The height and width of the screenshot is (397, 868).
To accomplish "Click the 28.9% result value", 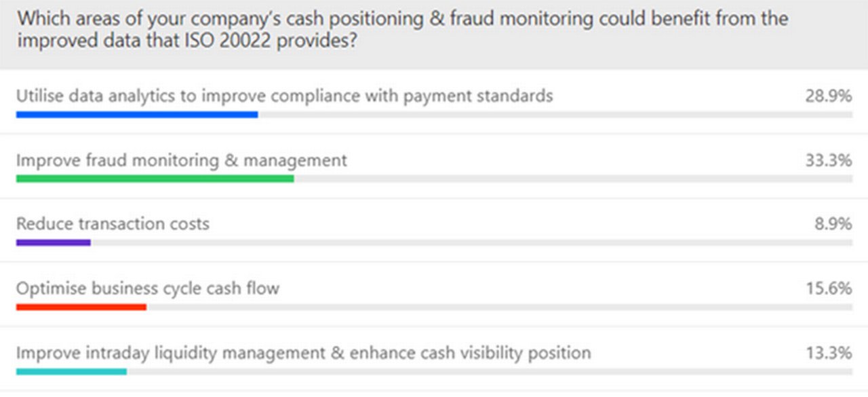I will 828,96.
